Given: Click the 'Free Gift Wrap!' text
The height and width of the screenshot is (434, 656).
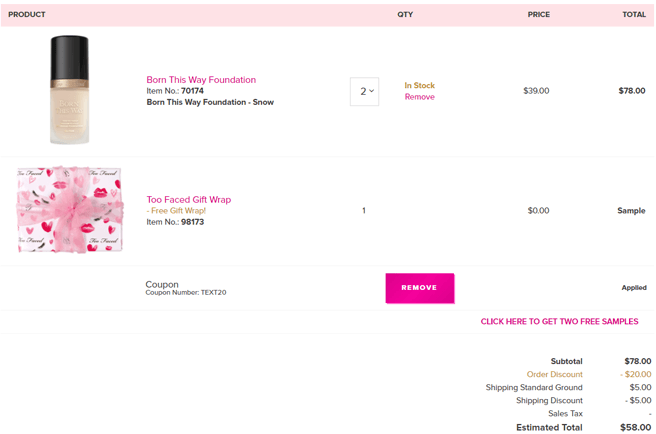Looking at the screenshot, I should pos(176,211).
